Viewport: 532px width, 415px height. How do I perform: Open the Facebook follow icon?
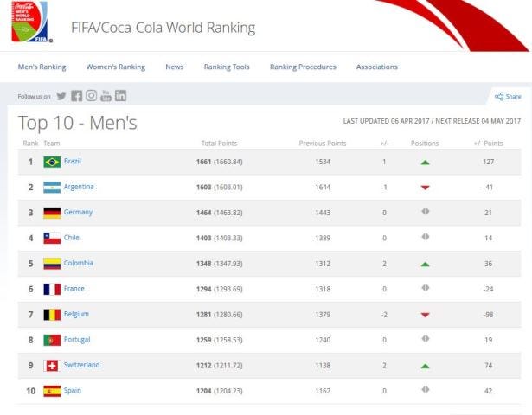(76, 96)
